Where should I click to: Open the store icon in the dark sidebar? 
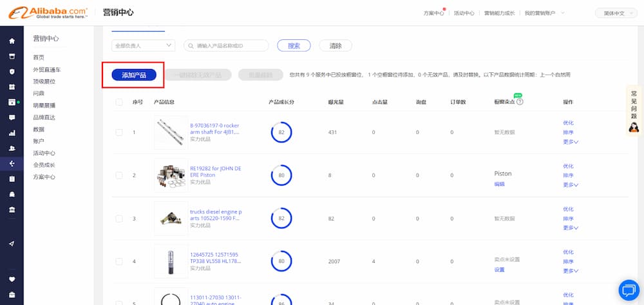[x=12, y=56]
